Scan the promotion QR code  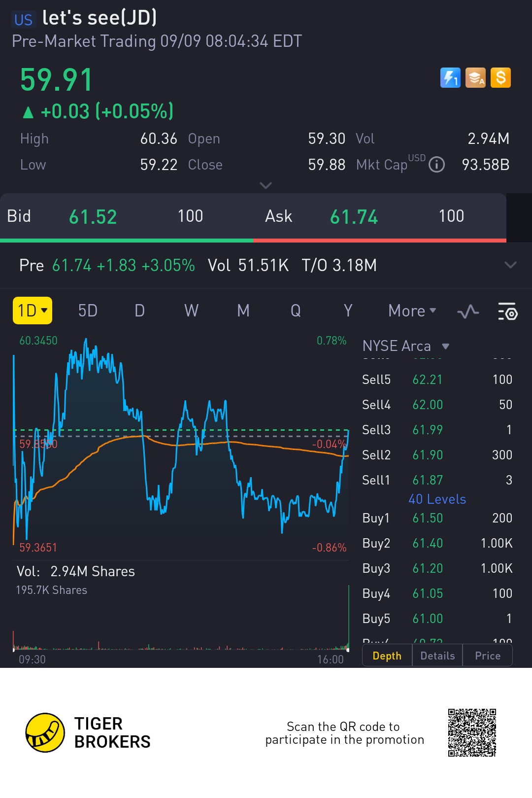(x=472, y=733)
